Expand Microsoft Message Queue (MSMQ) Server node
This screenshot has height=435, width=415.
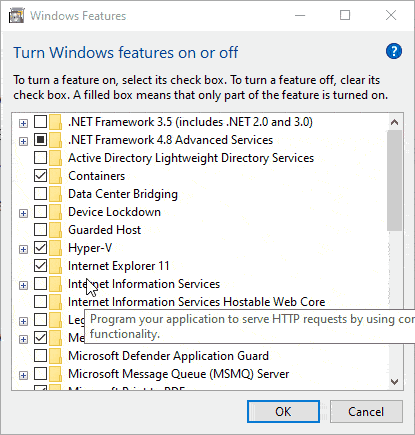click(23, 375)
